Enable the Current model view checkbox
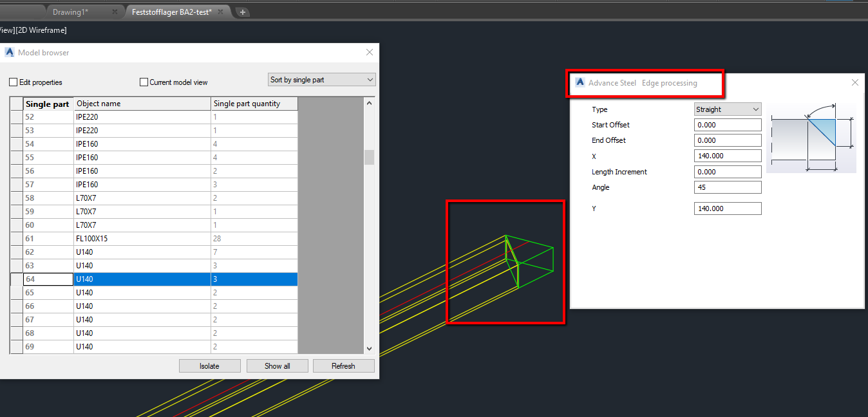This screenshot has width=868, height=417. point(144,82)
